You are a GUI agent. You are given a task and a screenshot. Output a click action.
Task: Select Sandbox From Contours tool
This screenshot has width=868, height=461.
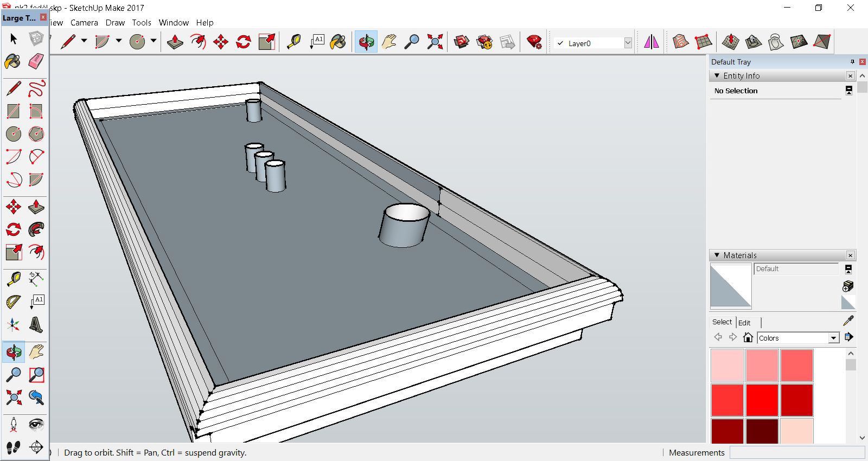pos(680,42)
